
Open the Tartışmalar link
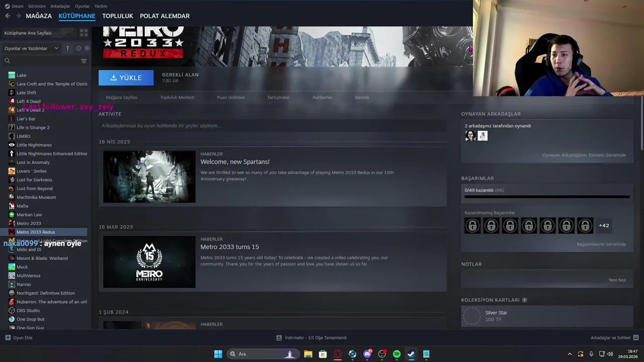click(x=278, y=98)
